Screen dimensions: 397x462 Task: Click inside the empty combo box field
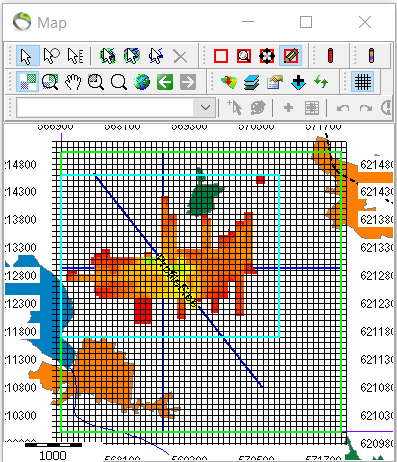pyautogui.click(x=105, y=108)
